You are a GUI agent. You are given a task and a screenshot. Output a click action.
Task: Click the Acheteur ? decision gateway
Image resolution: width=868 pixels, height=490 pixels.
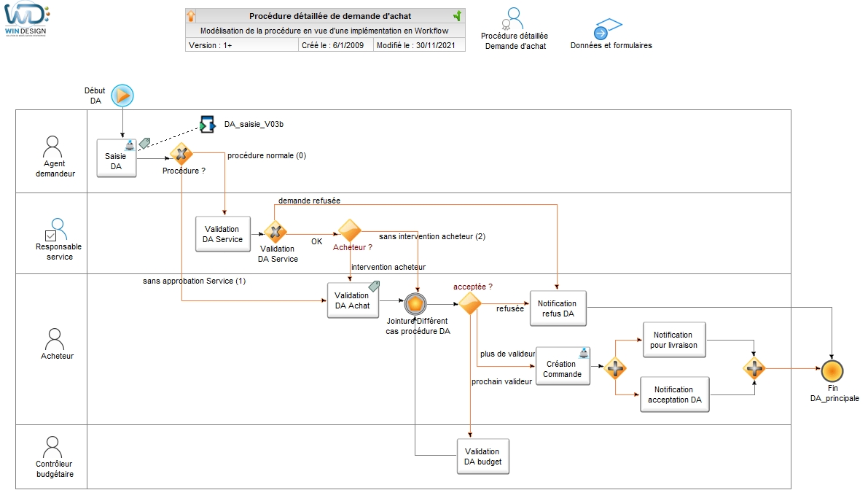point(348,231)
